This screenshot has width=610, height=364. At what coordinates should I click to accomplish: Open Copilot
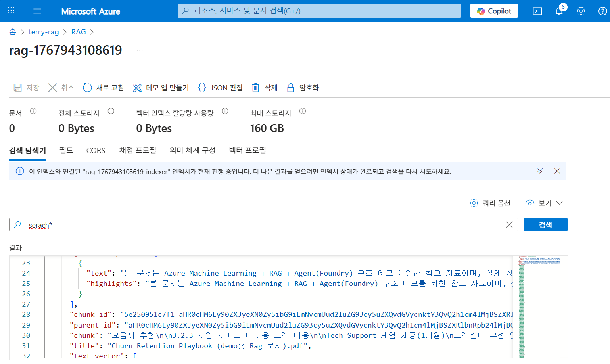click(x=494, y=11)
